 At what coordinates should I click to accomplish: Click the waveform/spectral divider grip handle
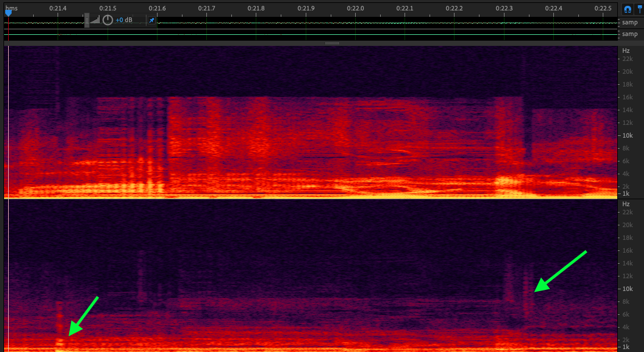332,44
